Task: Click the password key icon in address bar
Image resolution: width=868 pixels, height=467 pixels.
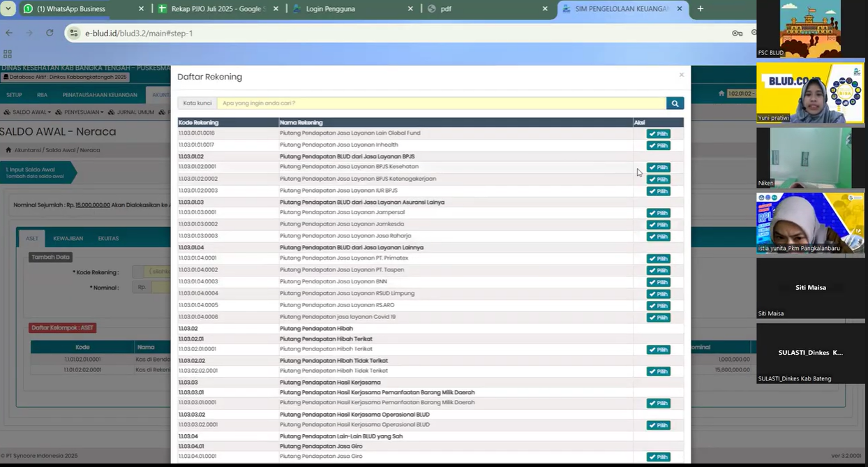Action: pyautogui.click(x=737, y=33)
